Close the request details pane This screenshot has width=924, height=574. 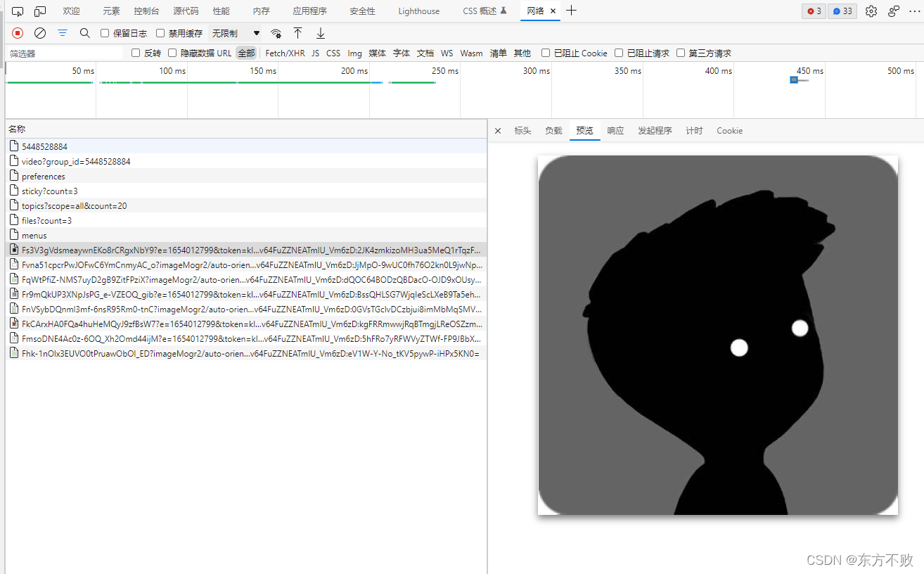[x=498, y=131]
